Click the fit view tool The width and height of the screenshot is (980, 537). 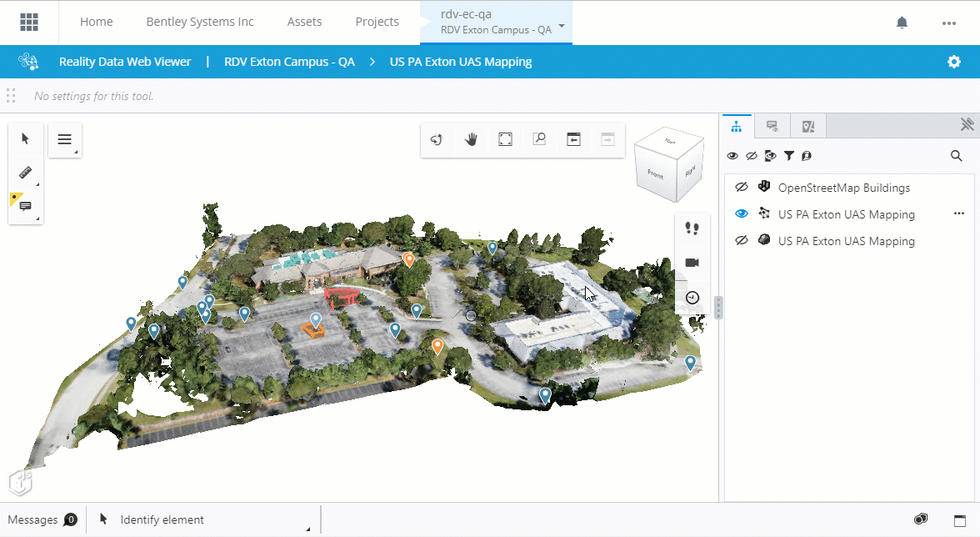pyautogui.click(x=505, y=139)
